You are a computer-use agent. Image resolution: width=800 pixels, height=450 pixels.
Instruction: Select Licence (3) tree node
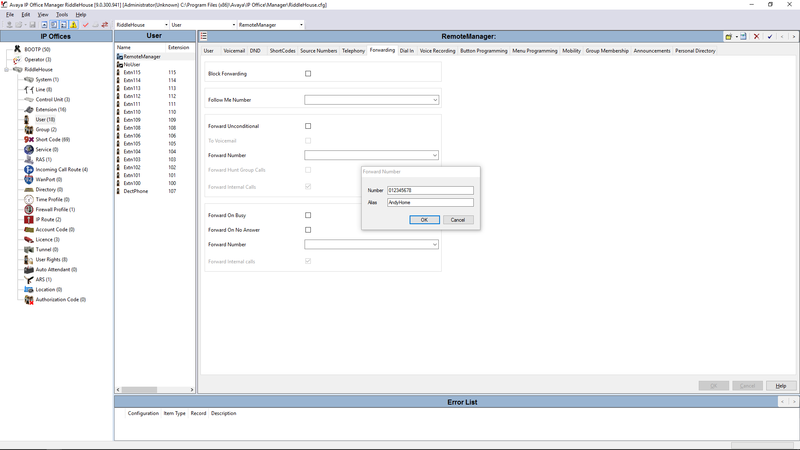pos(47,239)
